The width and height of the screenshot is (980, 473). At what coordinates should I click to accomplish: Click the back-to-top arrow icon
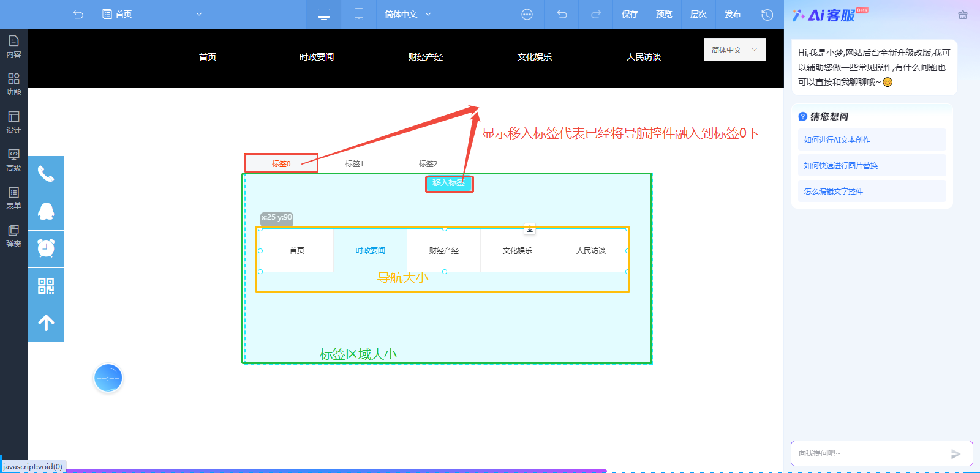click(46, 323)
